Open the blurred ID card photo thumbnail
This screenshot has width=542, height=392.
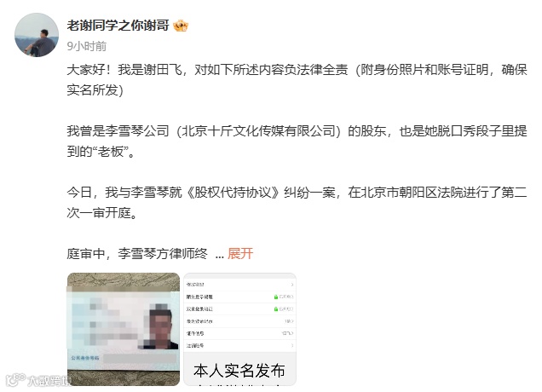pyautogui.click(x=124, y=329)
